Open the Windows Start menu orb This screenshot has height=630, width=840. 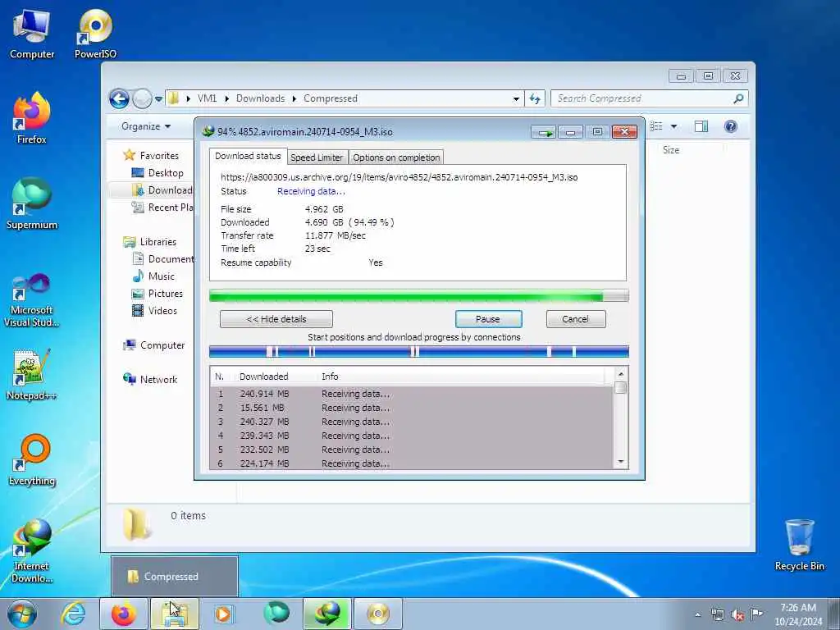pos(22,614)
